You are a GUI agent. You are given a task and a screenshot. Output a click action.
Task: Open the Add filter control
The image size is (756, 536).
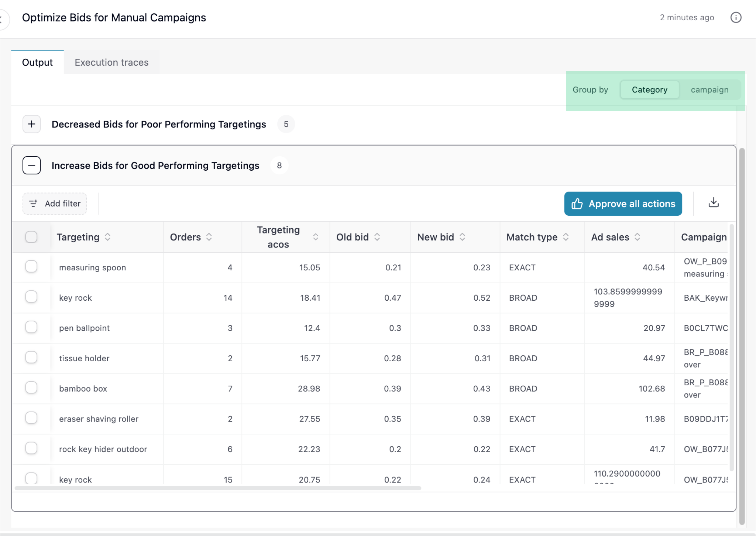pyautogui.click(x=55, y=204)
